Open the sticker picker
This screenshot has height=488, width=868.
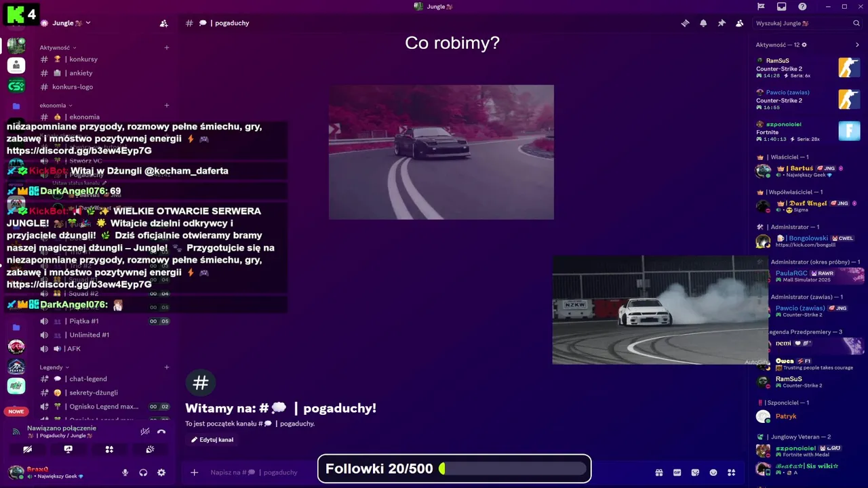click(x=695, y=472)
